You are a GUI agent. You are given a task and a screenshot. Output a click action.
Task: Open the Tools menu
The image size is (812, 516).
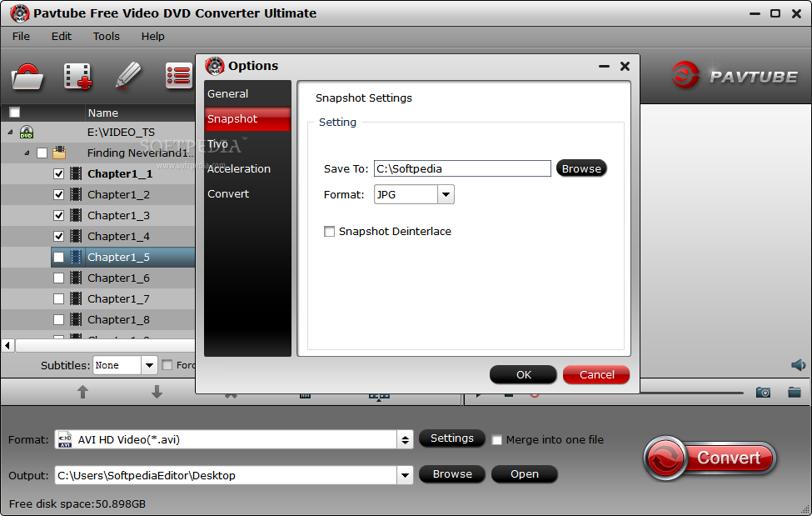coord(106,37)
